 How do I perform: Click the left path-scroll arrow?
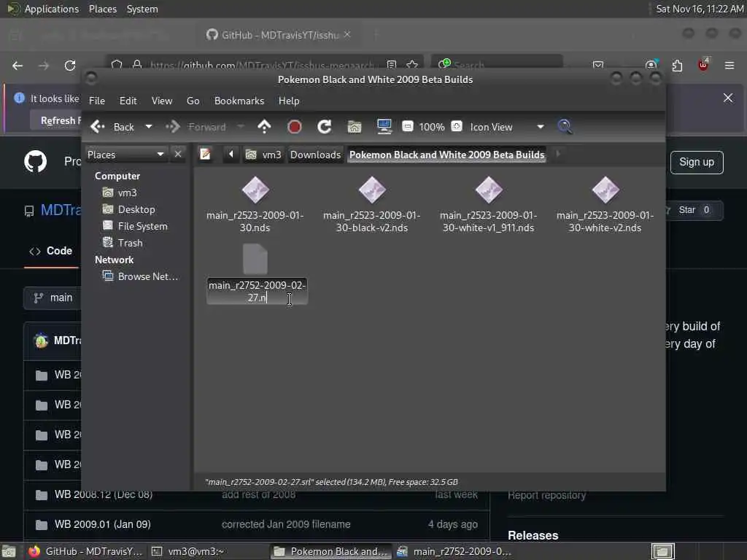231,155
